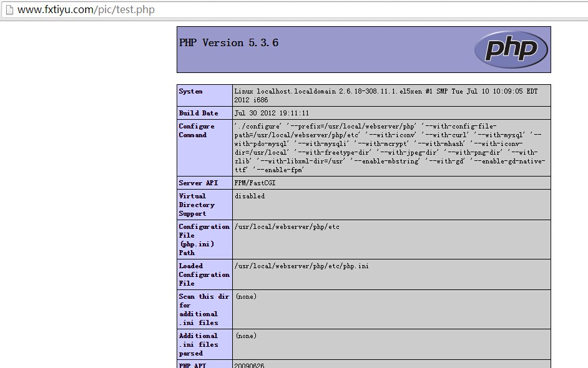Select the 'Loaded Configuration File' row label

204,274
